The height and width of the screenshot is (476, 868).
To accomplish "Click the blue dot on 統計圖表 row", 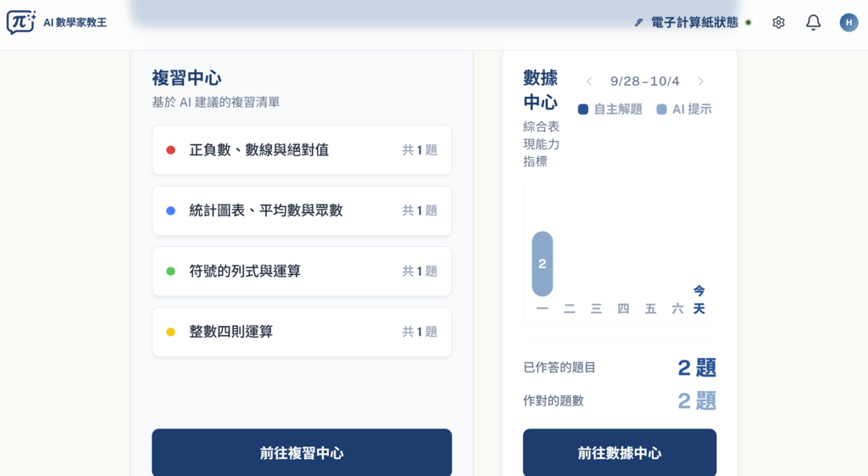I will (x=170, y=210).
